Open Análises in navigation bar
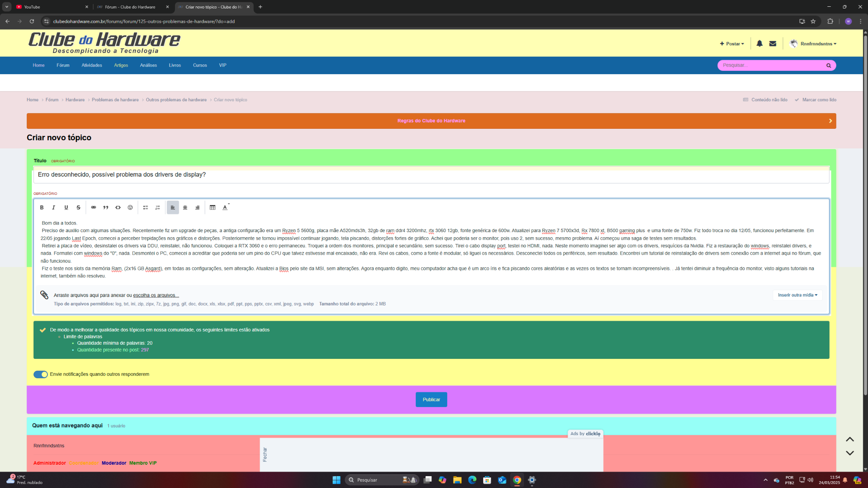Screen dimensions: 868x488 148,65
